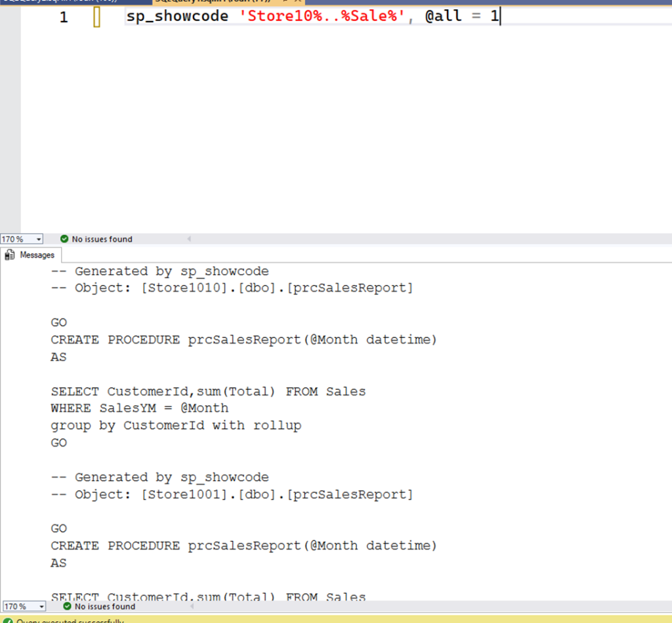Click the scrollbar arrow in the upper status strip
Screen dimensions: 672x623
click(190, 239)
